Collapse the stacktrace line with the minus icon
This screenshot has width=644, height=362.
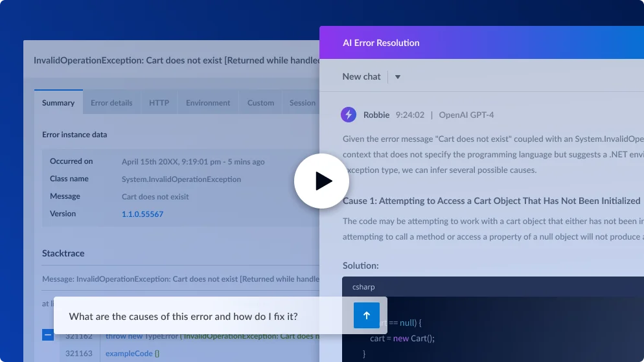(x=48, y=335)
